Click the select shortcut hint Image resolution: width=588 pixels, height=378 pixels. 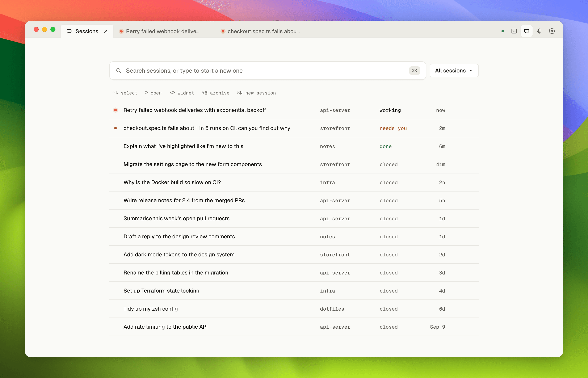[x=125, y=93]
